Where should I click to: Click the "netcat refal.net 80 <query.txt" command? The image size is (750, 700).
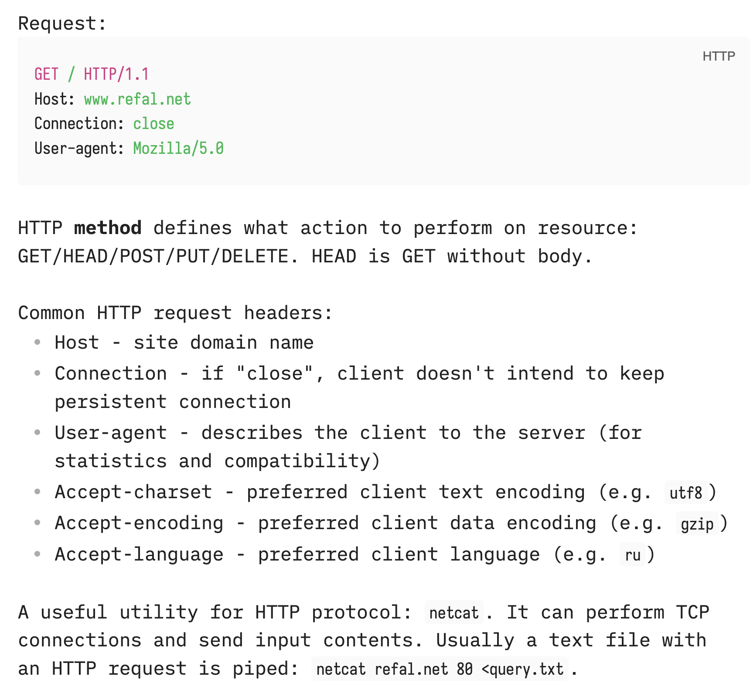coord(440,669)
